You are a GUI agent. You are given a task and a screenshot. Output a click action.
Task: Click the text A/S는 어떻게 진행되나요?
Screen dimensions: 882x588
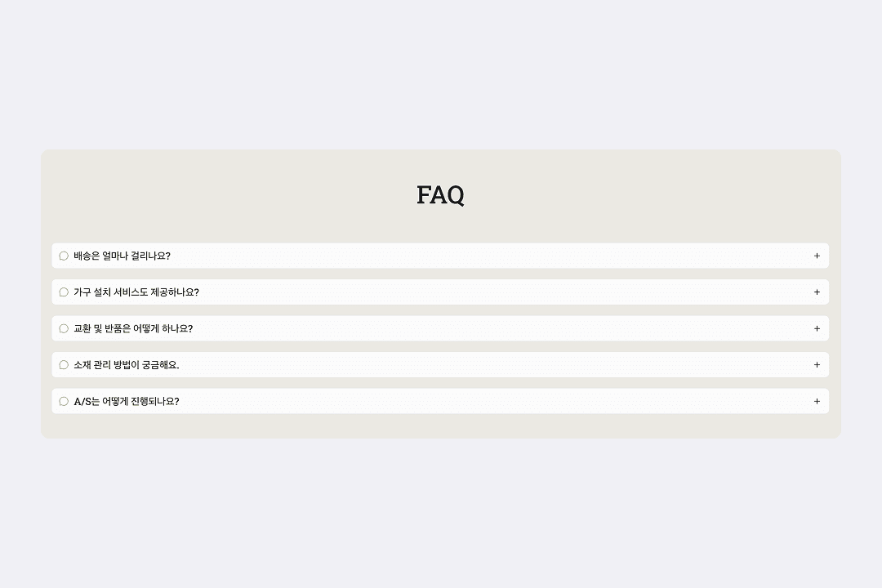[127, 401]
